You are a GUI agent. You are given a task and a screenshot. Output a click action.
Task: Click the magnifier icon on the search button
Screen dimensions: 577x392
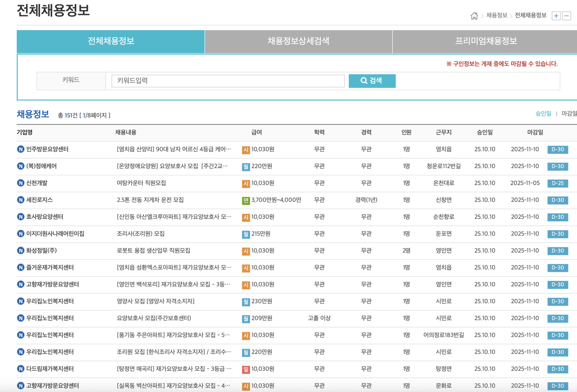coord(363,81)
